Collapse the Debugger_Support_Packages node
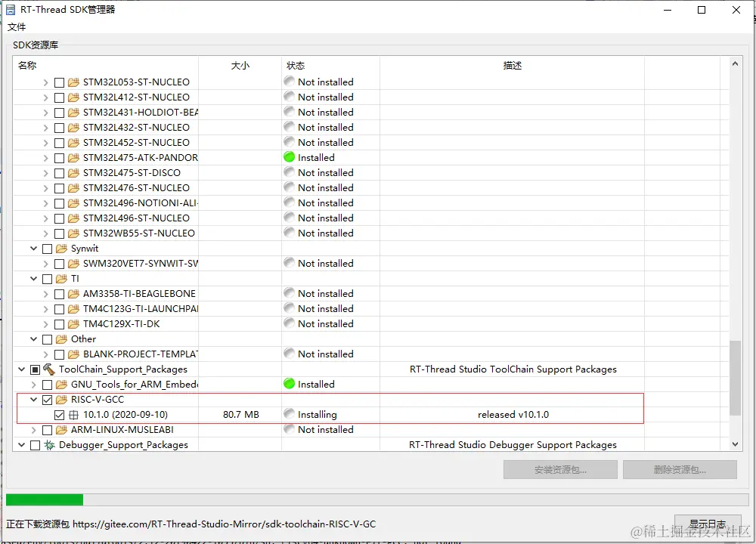Image resolution: width=756 pixels, height=544 pixels. click(22, 445)
